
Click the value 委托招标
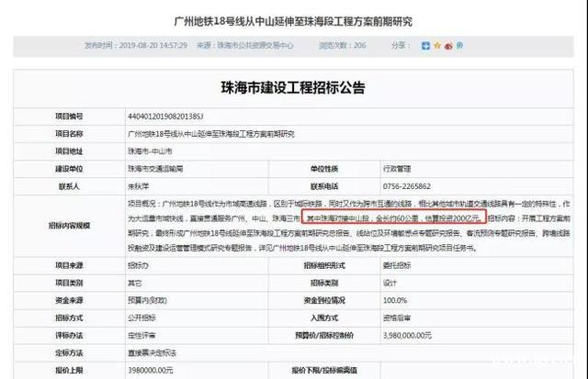(x=397, y=265)
